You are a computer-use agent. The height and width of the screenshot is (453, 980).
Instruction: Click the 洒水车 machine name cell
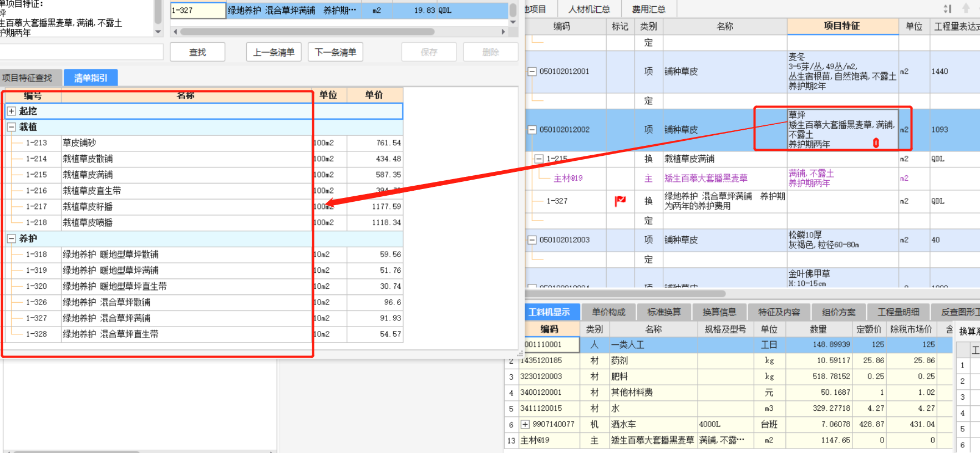coord(653,424)
